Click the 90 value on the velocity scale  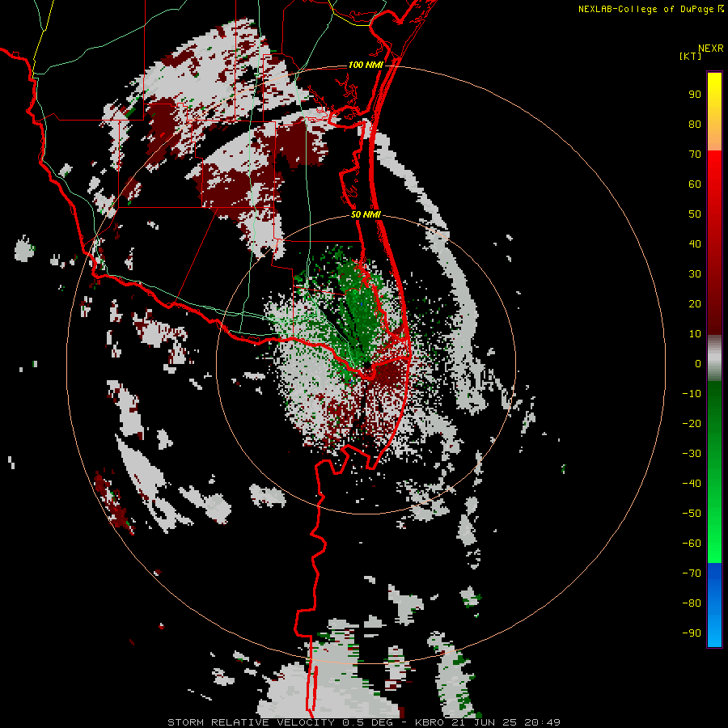point(695,95)
